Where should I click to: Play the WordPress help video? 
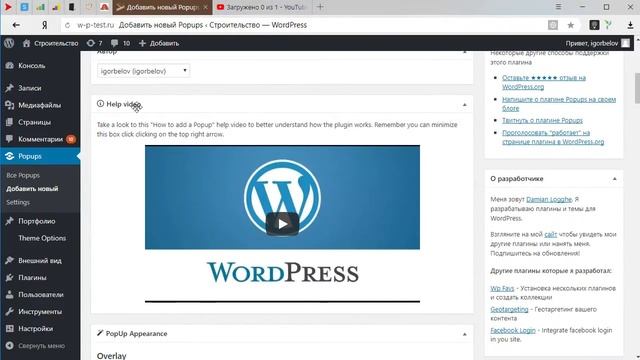pyautogui.click(x=282, y=224)
